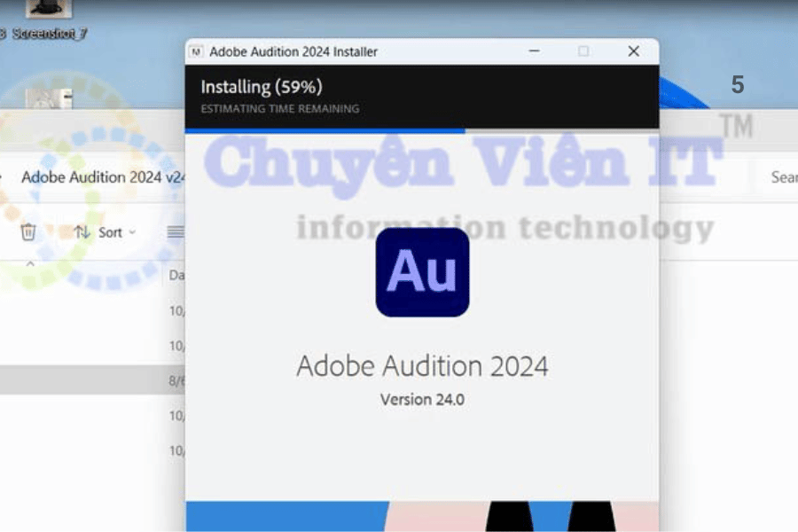Select the Adobe Audition 2024 v24 address bar path
The image size is (798, 532).
(102, 177)
